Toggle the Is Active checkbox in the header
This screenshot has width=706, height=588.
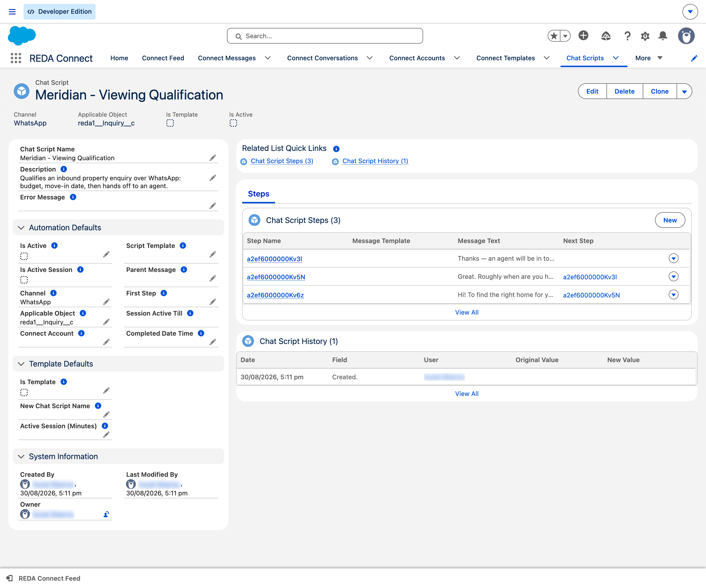click(233, 123)
